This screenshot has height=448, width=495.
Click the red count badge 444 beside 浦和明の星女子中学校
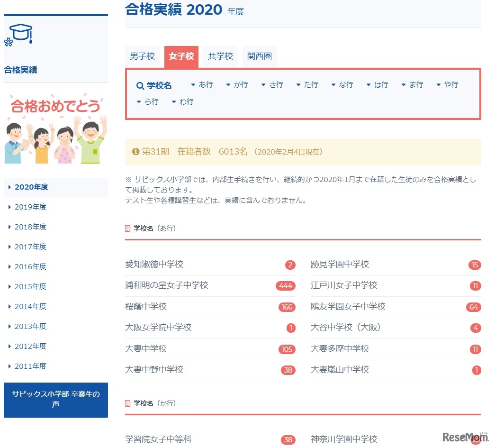coord(286,286)
